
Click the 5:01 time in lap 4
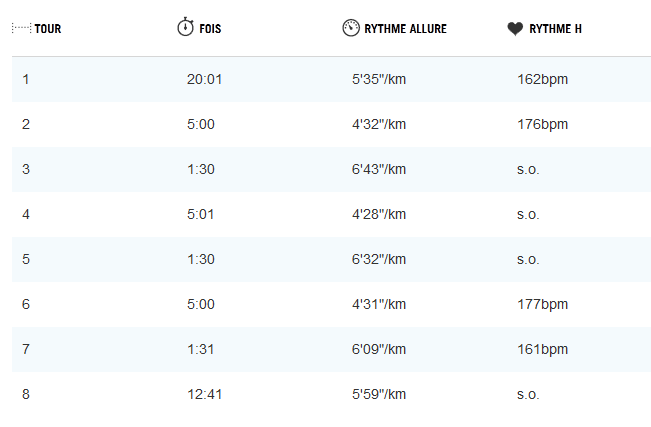(x=201, y=214)
